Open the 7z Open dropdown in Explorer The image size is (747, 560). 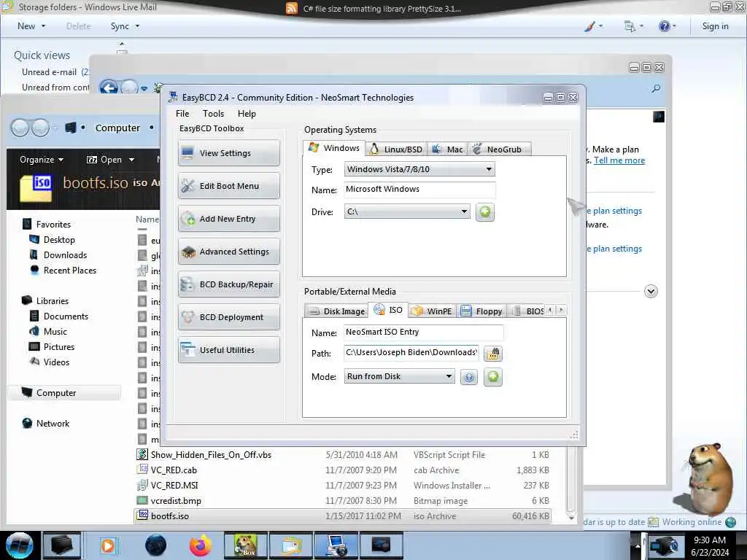point(111,160)
